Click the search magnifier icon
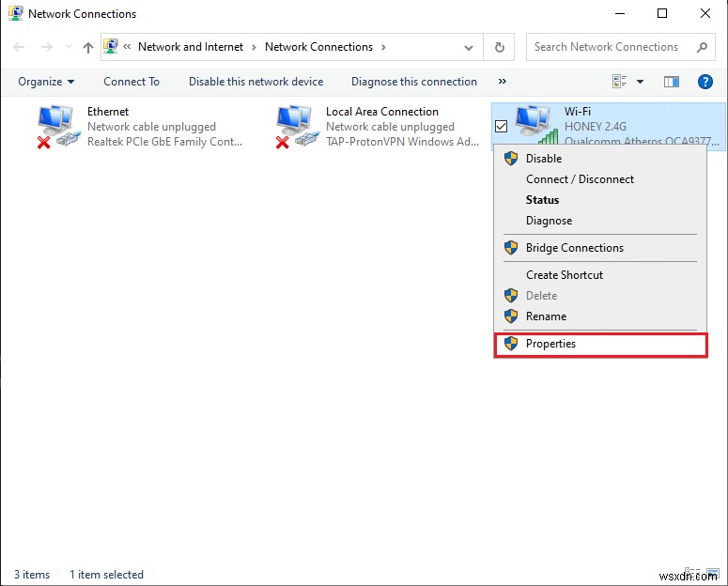 click(x=702, y=47)
